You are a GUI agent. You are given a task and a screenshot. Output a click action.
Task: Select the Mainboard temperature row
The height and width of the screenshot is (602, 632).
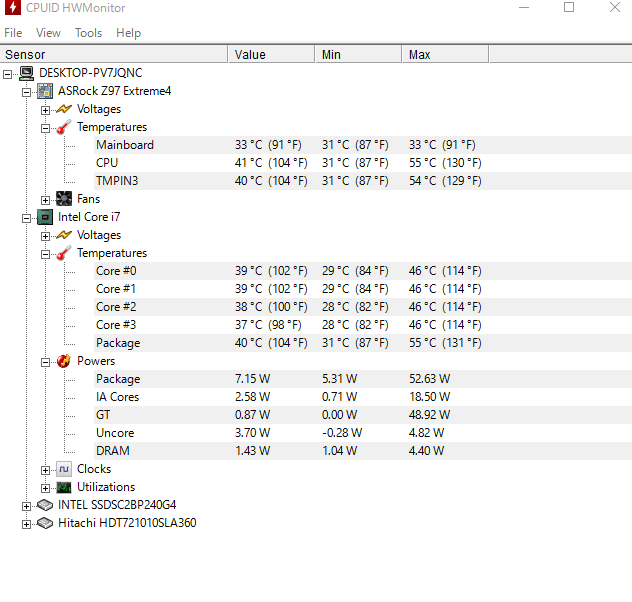363,145
